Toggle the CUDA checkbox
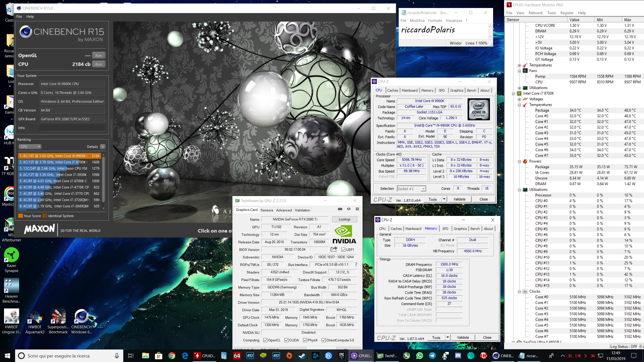 [x=287, y=340]
